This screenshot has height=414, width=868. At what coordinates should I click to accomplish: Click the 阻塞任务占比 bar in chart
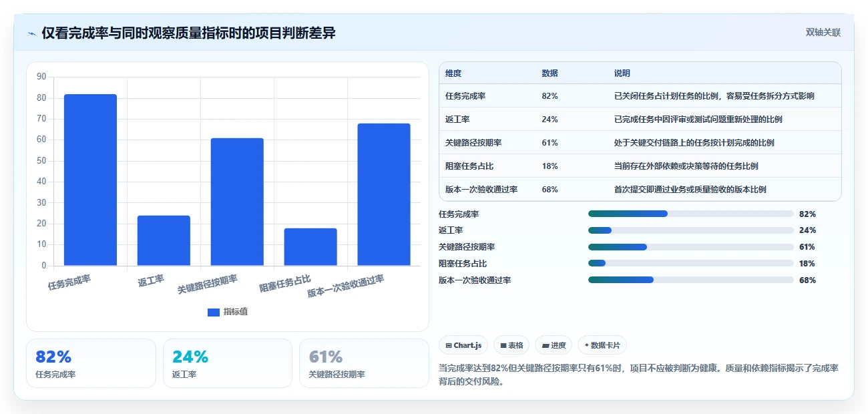click(310, 247)
